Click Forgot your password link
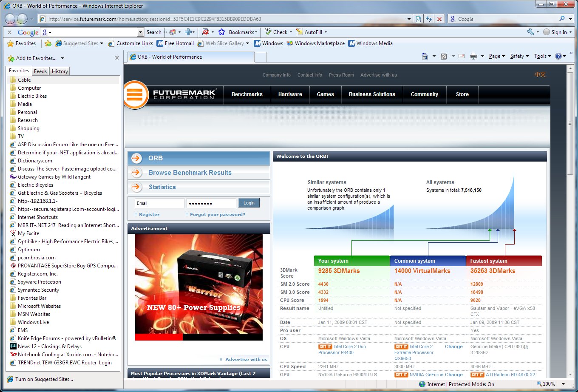 218,215
